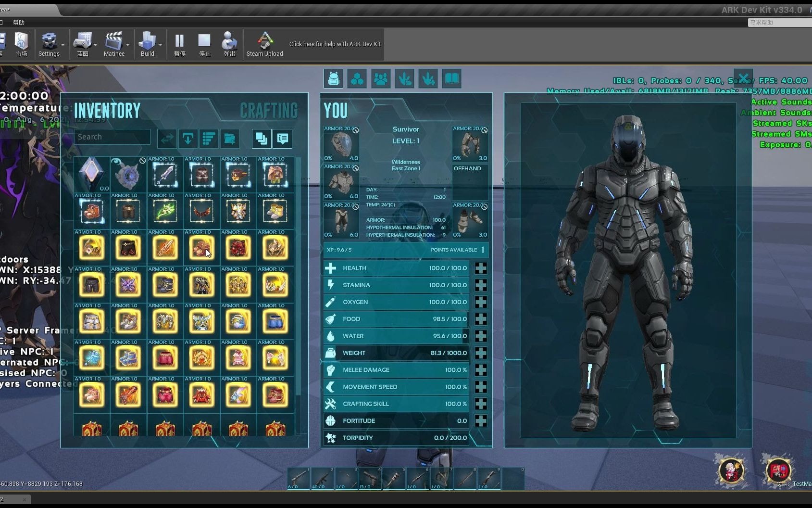Click the inventory Search field

pos(112,137)
